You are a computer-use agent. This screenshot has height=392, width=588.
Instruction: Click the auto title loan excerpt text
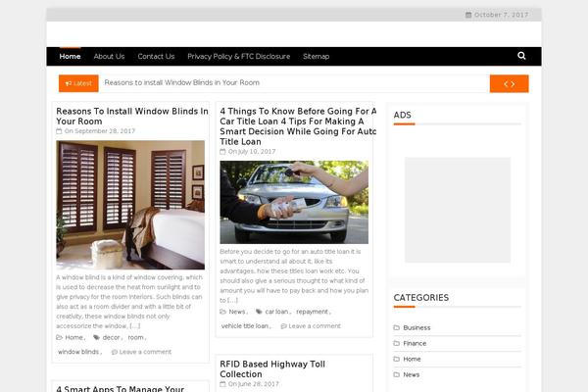click(294, 275)
